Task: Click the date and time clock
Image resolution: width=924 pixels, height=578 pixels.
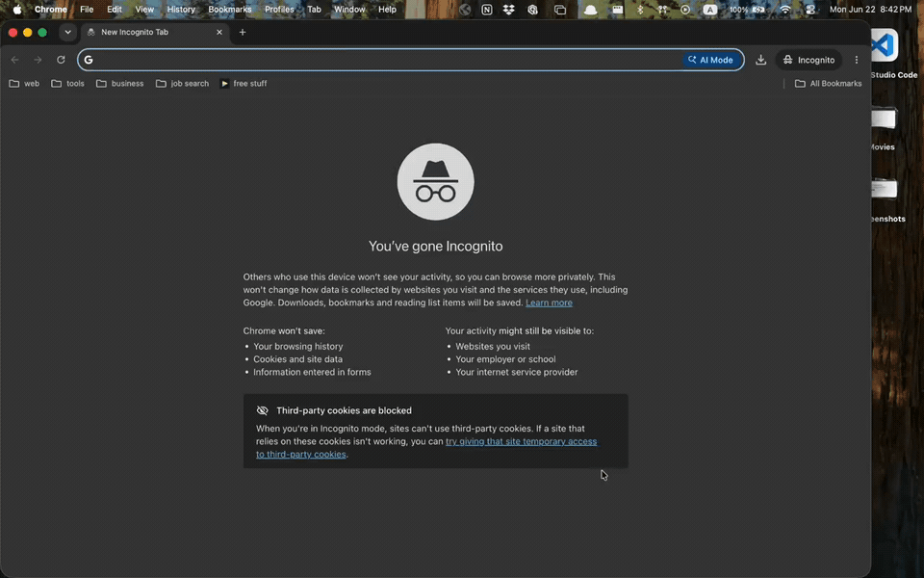Action: click(x=870, y=10)
